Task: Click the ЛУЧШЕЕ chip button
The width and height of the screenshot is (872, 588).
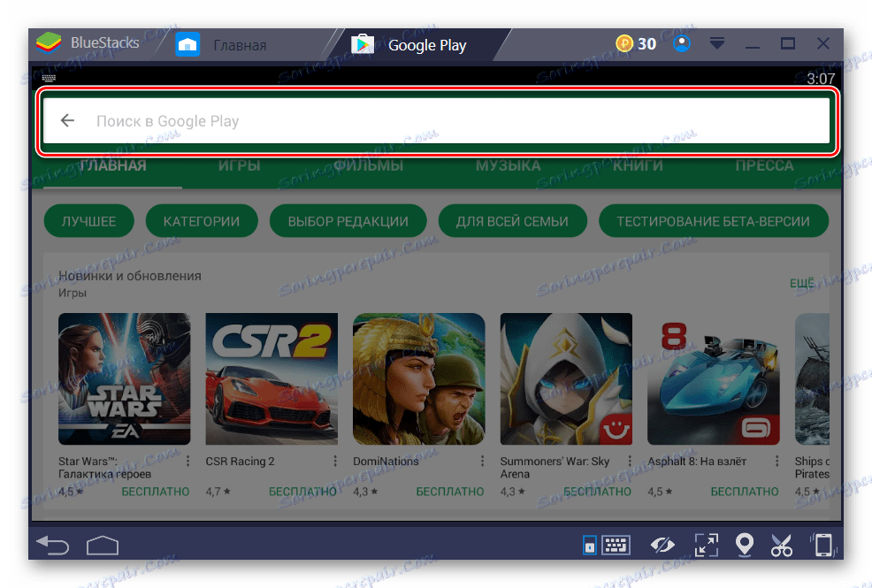Action: point(89,221)
